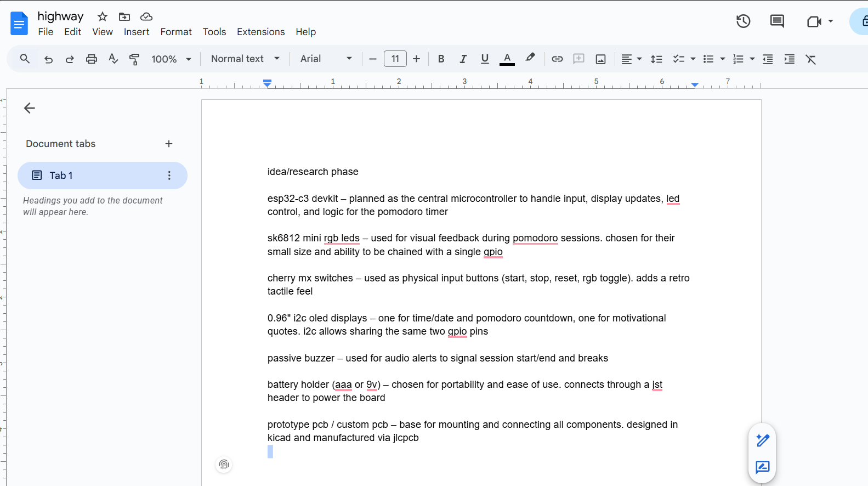Toggle italic formatting
The height and width of the screenshot is (486, 868).
[x=463, y=59]
